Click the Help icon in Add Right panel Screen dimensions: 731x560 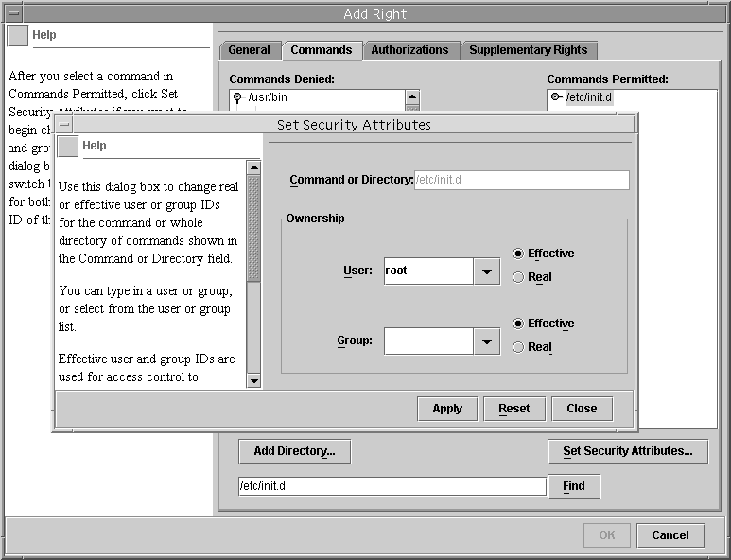tap(18, 35)
